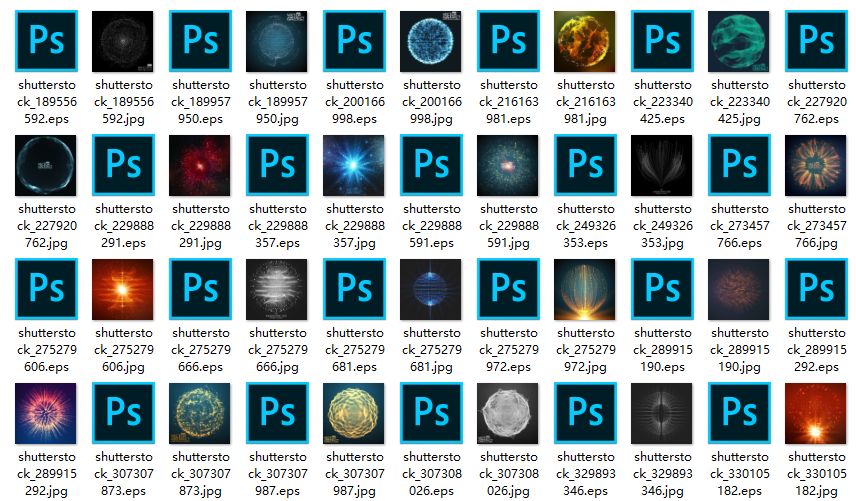Select the orange flare thumbnail shutterstock_275279606.jpg
The width and height of the screenshot is (856, 501).
point(123,289)
